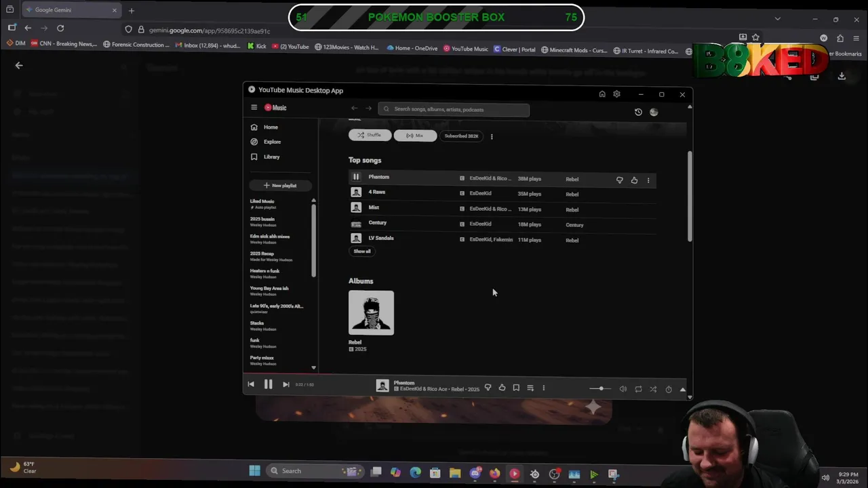Create a New playlist
Image resolution: width=868 pixels, height=488 pixels.
[x=280, y=185]
